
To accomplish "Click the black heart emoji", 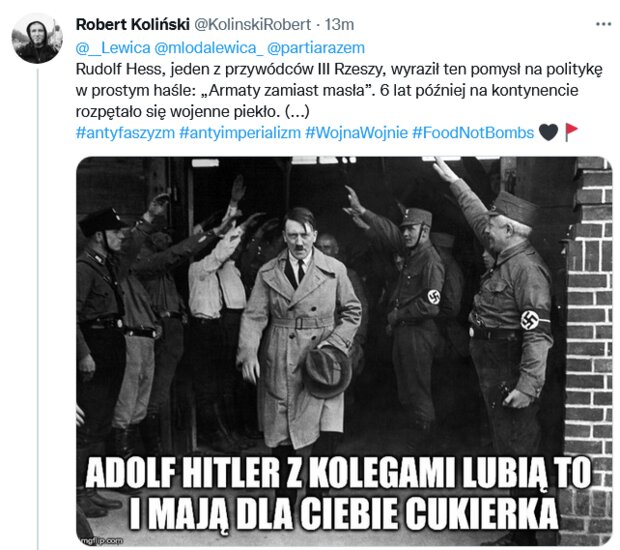I will click(548, 132).
